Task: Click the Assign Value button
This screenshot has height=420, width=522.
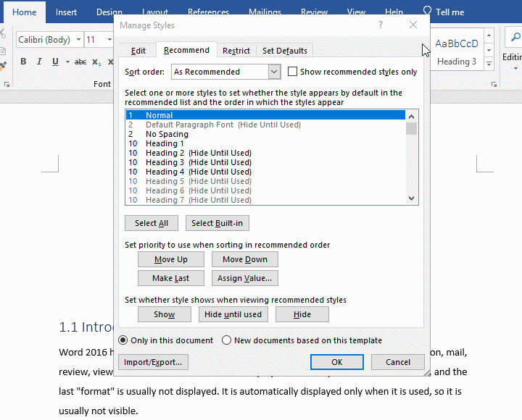Action: click(245, 278)
